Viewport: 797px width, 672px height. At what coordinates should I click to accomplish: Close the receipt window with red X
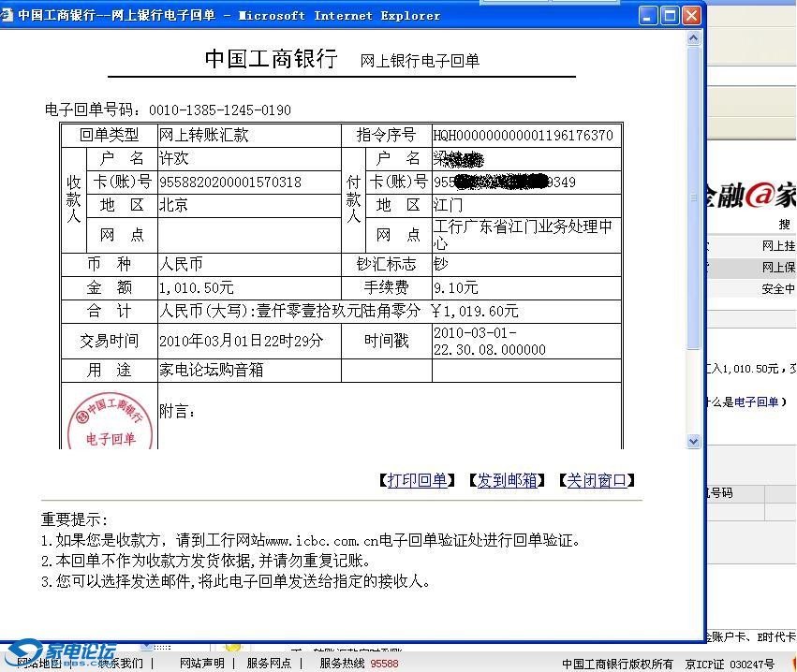point(691,15)
